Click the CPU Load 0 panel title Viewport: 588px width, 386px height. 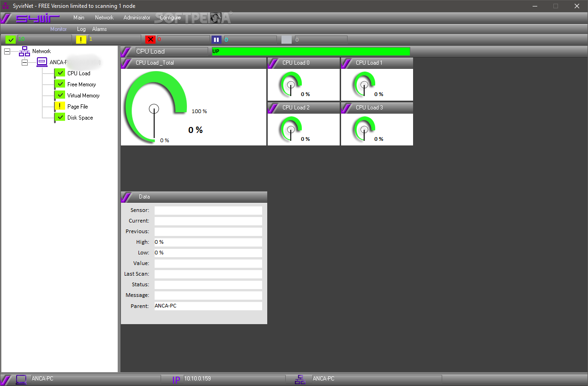tap(296, 63)
